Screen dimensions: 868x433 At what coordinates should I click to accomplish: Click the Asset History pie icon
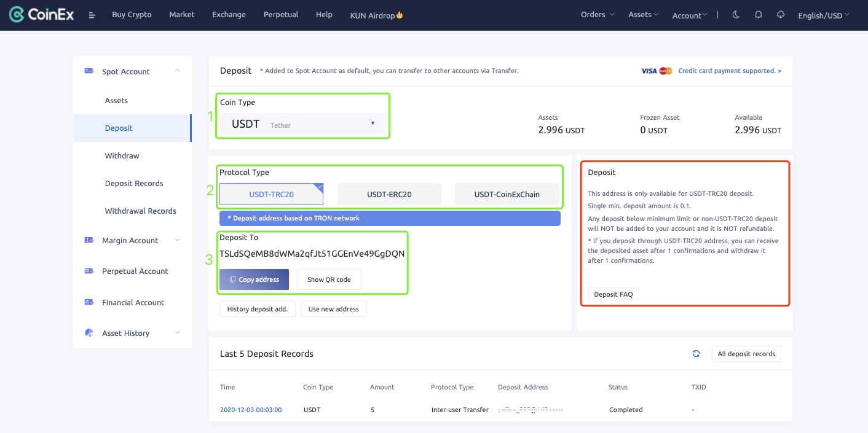click(x=89, y=333)
